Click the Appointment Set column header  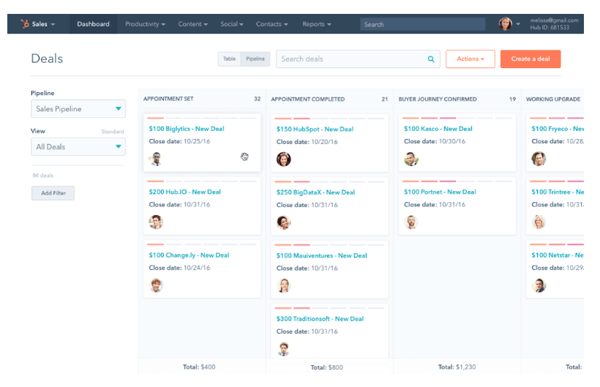pyautogui.click(x=168, y=99)
